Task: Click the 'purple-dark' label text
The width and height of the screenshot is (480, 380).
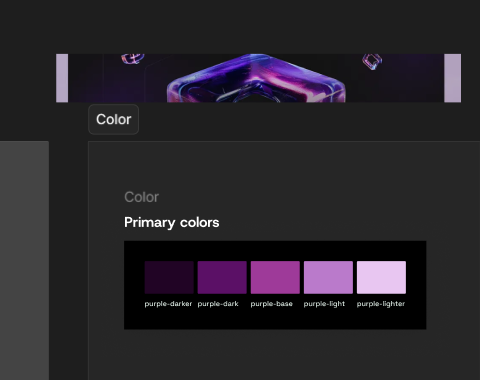Action: pyautogui.click(x=218, y=304)
